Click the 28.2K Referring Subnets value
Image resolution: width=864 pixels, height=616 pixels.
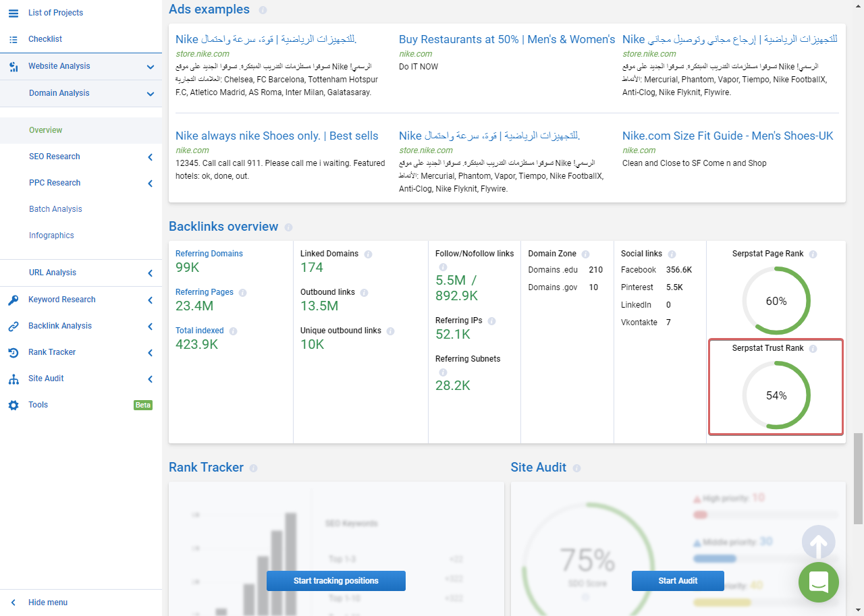point(453,386)
